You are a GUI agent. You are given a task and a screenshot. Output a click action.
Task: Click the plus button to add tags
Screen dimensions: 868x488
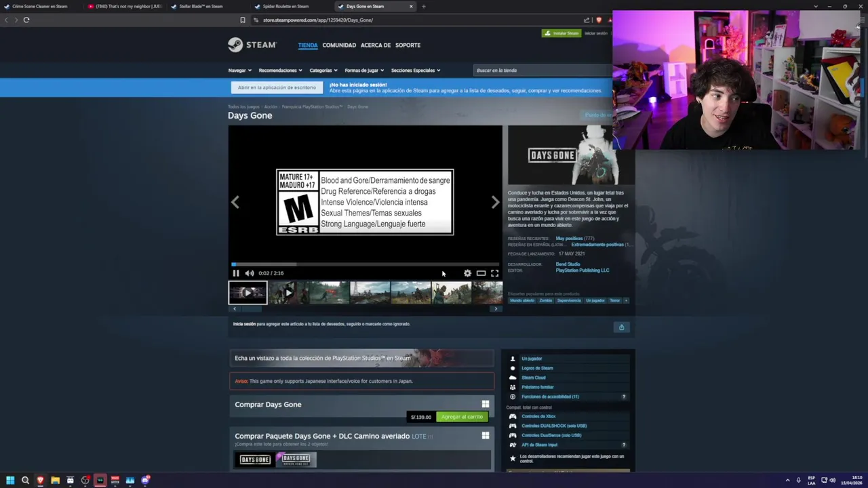point(626,300)
